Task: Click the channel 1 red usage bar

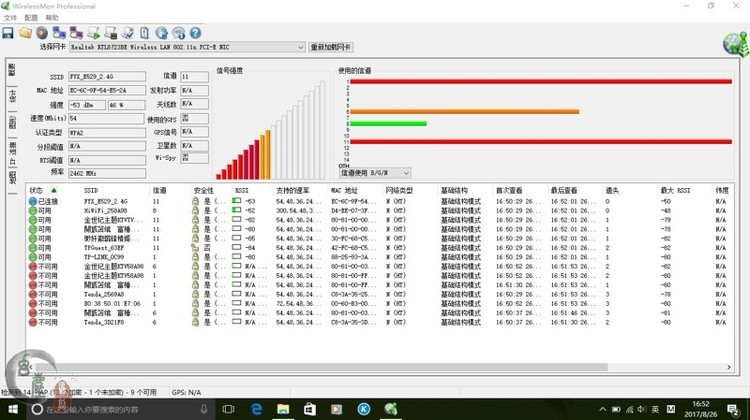Action: (541, 82)
